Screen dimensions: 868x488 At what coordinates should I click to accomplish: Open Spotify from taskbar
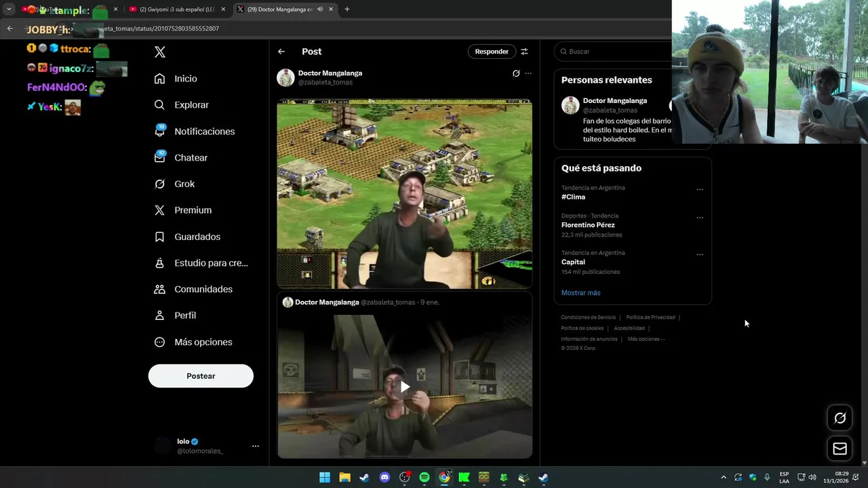pyautogui.click(x=425, y=477)
